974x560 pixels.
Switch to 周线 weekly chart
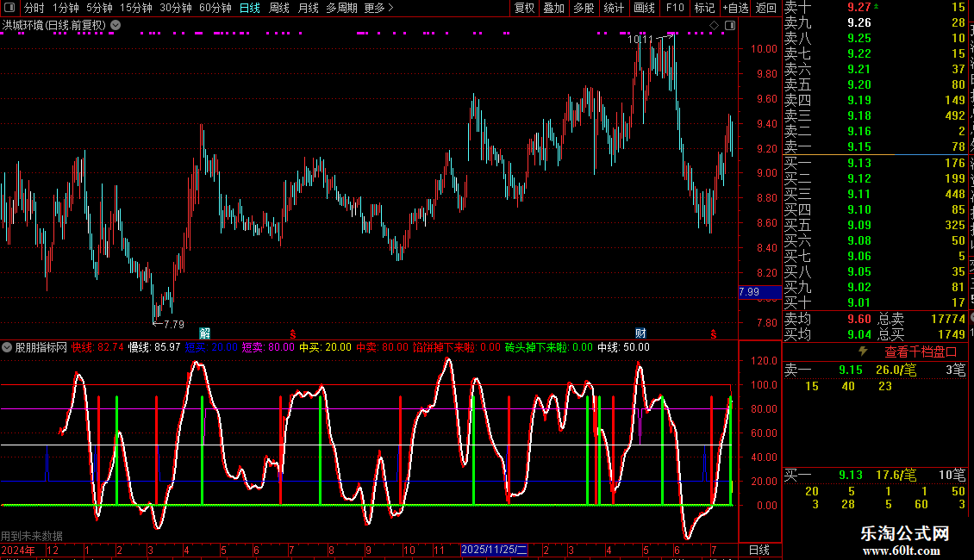[x=279, y=8]
